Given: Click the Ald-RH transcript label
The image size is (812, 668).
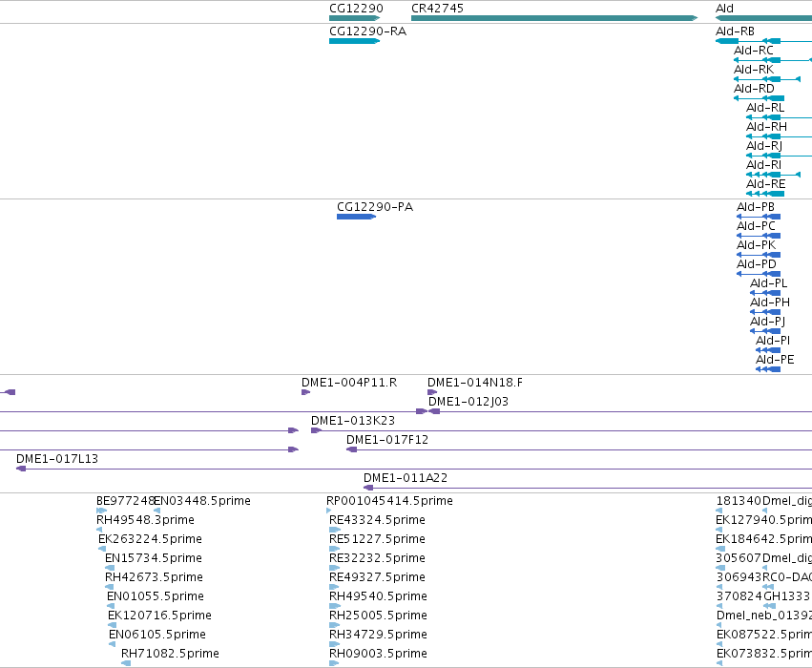Looking at the screenshot, I should (x=766, y=127).
